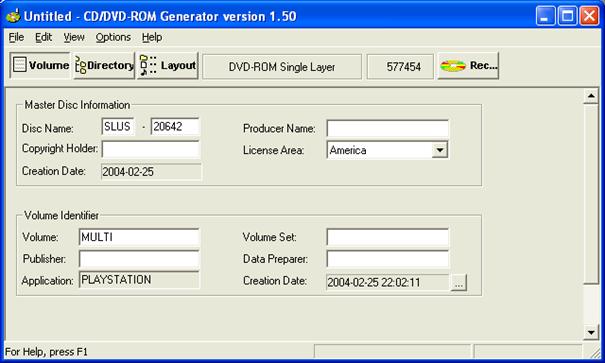This screenshot has width=605, height=363.
Task: Open the Help menu
Action: tap(152, 37)
